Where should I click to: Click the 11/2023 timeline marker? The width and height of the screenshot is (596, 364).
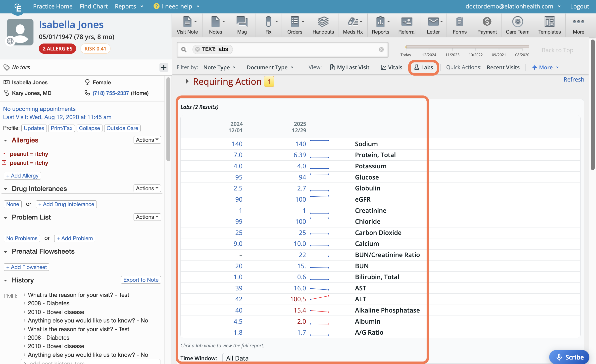[452, 55]
